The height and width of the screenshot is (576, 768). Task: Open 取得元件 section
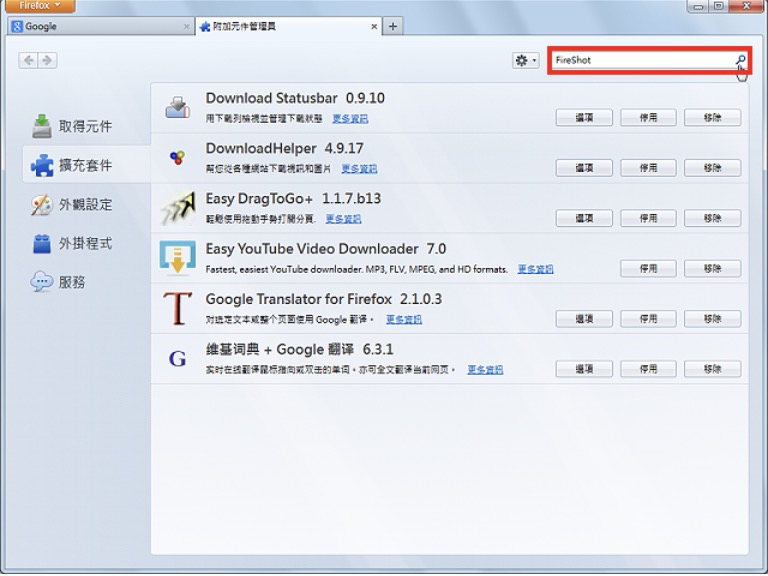coord(86,126)
